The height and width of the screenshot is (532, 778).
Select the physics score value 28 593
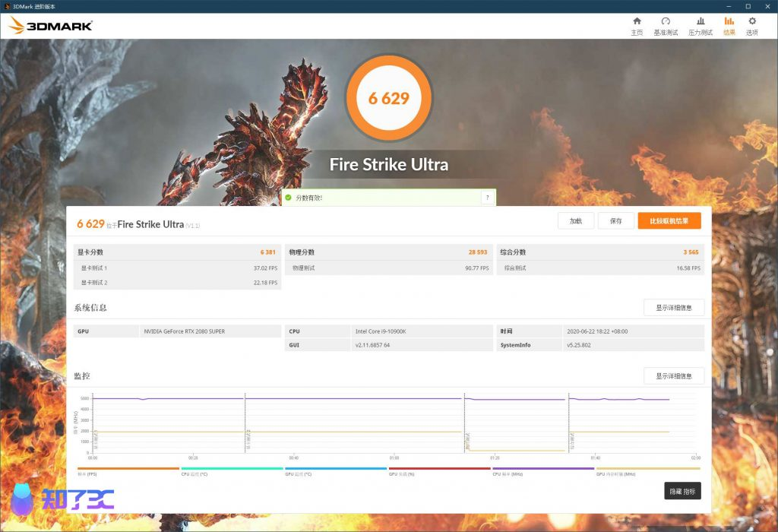pyautogui.click(x=478, y=252)
